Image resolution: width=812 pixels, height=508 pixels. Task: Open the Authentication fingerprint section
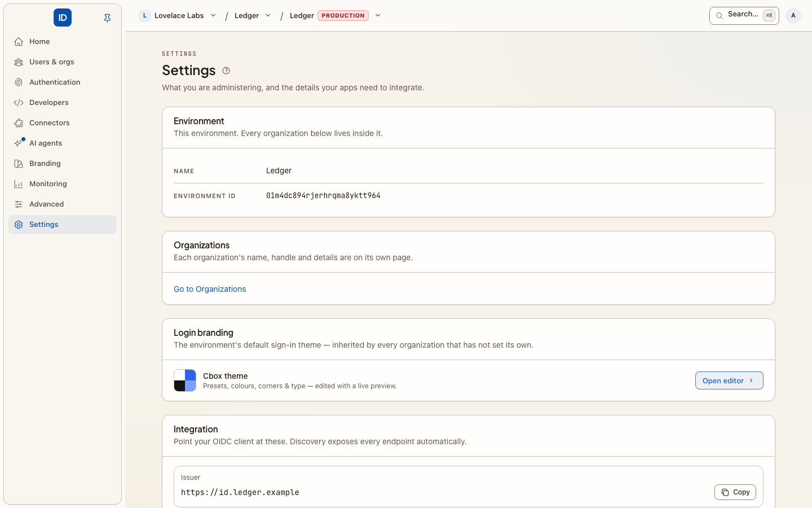pos(63,82)
